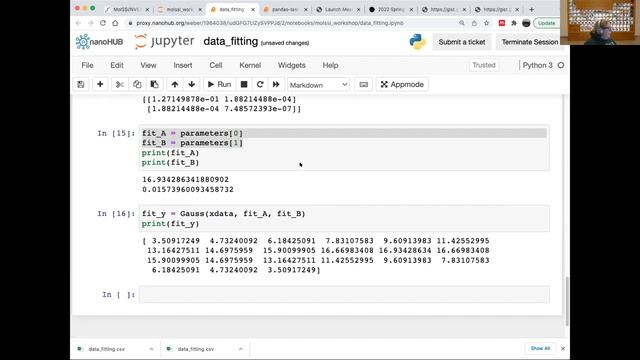Open the cell type Markdown dropdown

click(318, 85)
